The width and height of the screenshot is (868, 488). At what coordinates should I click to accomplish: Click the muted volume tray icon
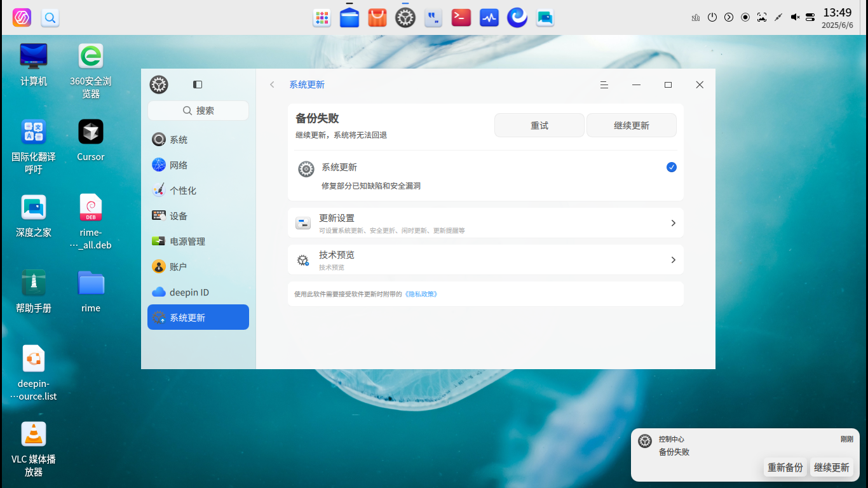[x=795, y=17]
